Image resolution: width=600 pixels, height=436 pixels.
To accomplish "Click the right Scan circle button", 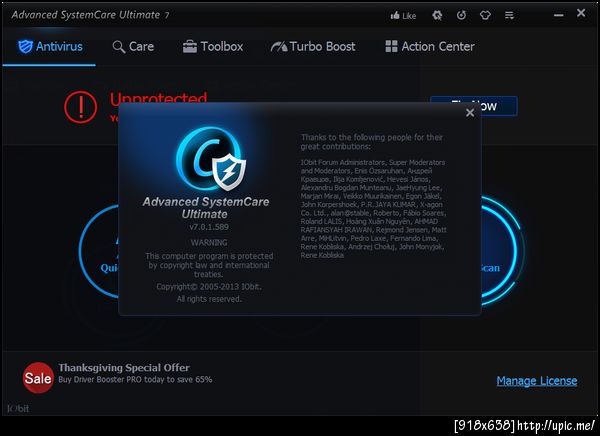I will (x=501, y=251).
